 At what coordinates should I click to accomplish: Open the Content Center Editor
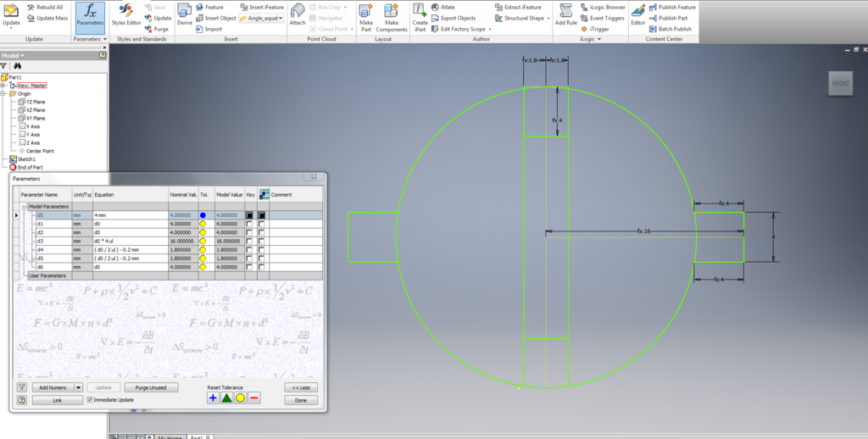point(637,15)
